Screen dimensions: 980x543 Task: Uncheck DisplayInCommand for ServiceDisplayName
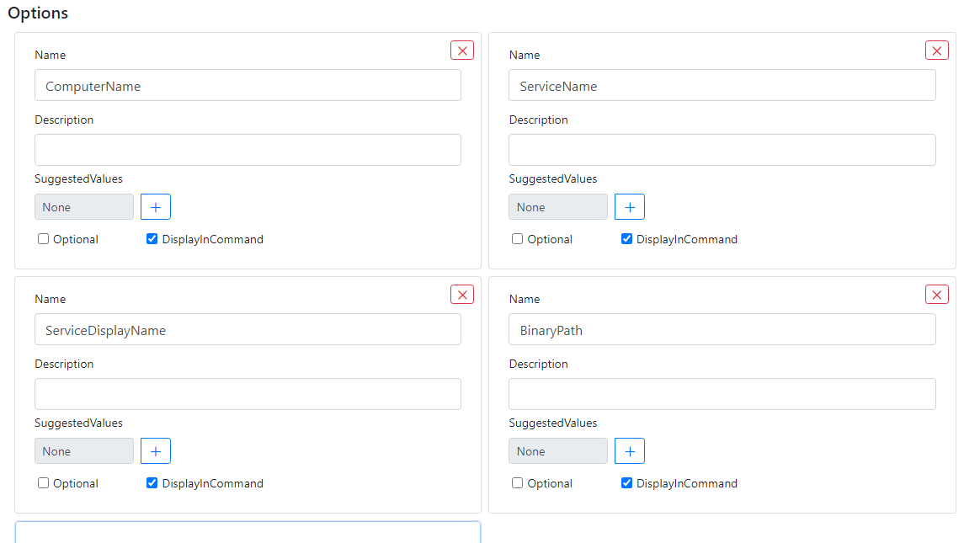click(x=152, y=482)
